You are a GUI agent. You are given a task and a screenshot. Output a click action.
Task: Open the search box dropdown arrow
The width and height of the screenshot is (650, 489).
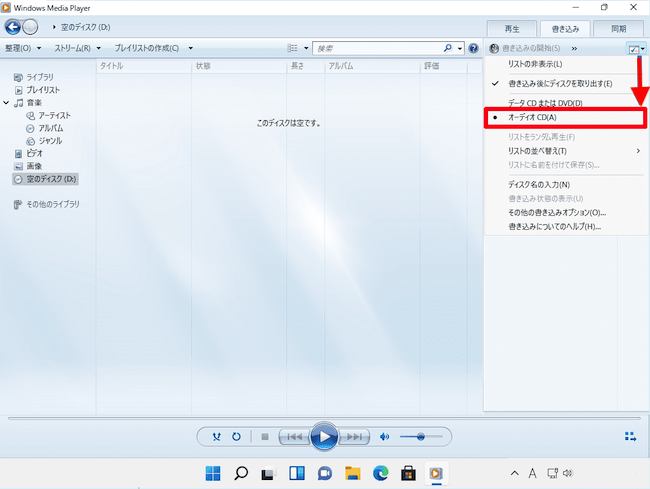460,48
